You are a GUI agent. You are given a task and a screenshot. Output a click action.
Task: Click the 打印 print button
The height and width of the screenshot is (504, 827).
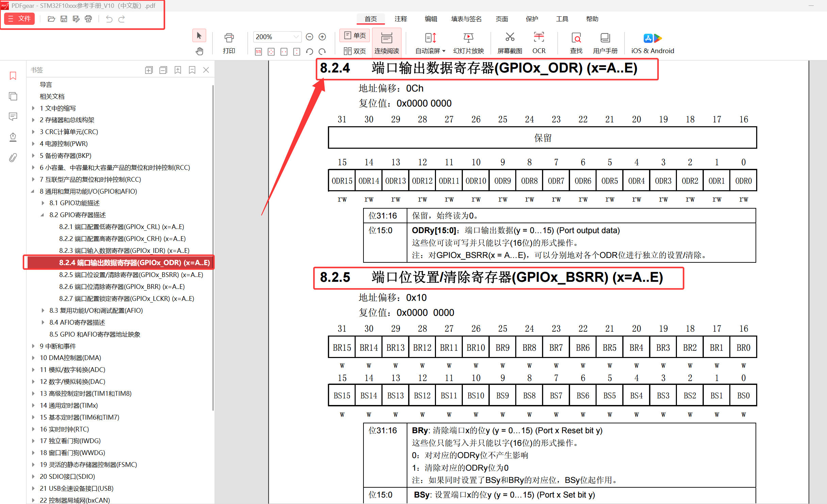click(229, 44)
